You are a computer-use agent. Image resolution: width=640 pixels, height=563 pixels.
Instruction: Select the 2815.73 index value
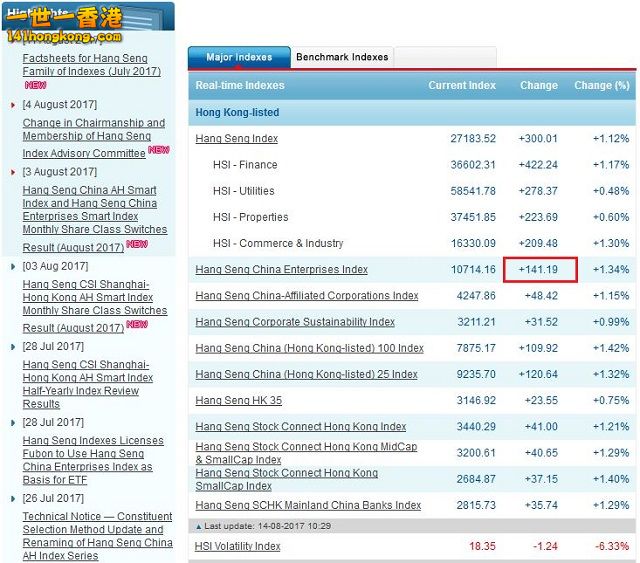[x=476, y=505]
